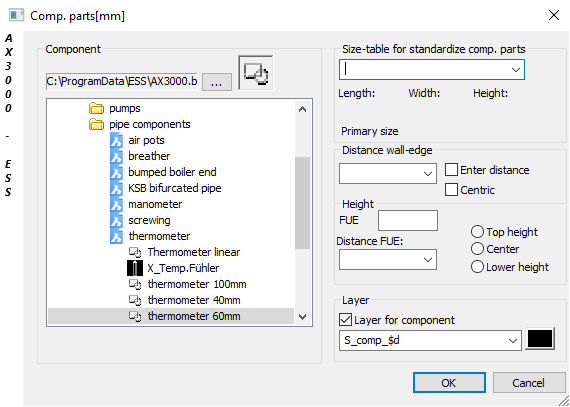Tick the Centric checkbox
The height and width of the screenshot is (407, 570).
451,190
